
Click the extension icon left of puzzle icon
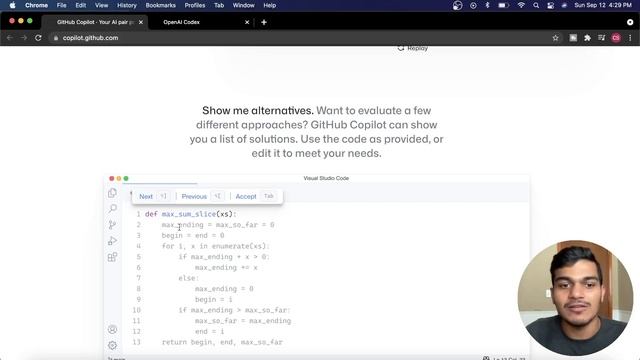[x=573, y=38]
